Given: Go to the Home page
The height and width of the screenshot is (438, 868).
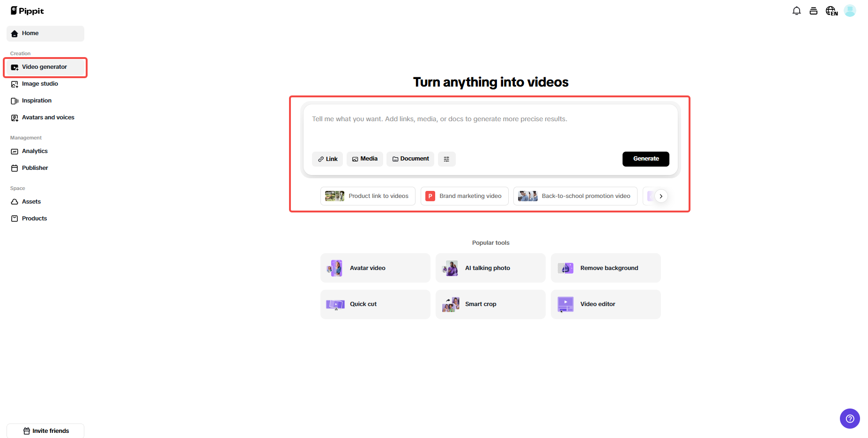Looking at the screenshot, I should [30, 33].
